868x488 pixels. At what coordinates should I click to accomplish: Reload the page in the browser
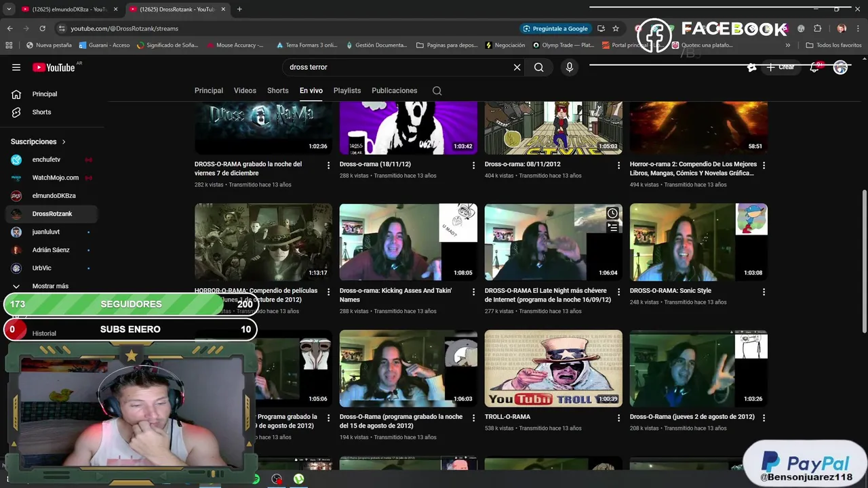[42, 28]
